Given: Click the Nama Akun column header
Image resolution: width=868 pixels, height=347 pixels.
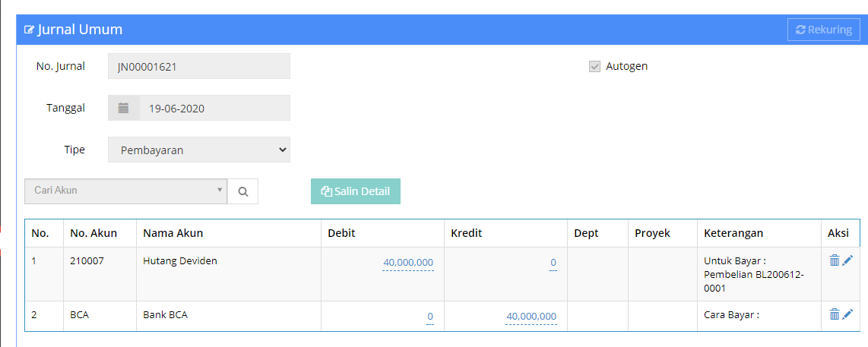Looking at the screenshot, I should pos(173,233).
